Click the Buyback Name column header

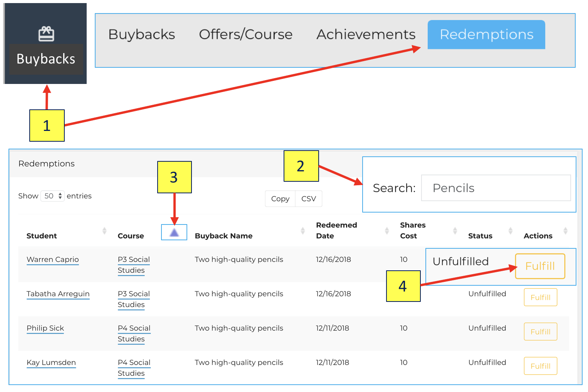[223, 236]
